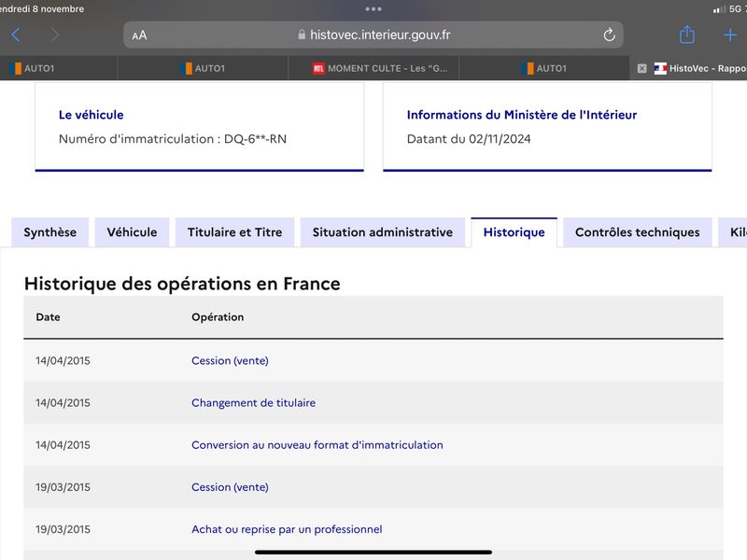This screenshot has height=560, width=747.
Task: Tap the 14/04/2015 date in the Conversion row
Action: [63, 445]
